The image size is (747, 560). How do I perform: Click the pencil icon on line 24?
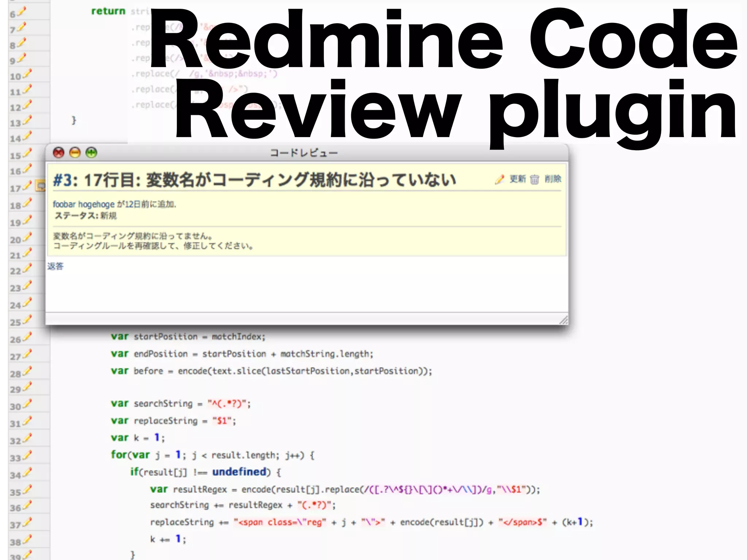click(x=27, y=303)
